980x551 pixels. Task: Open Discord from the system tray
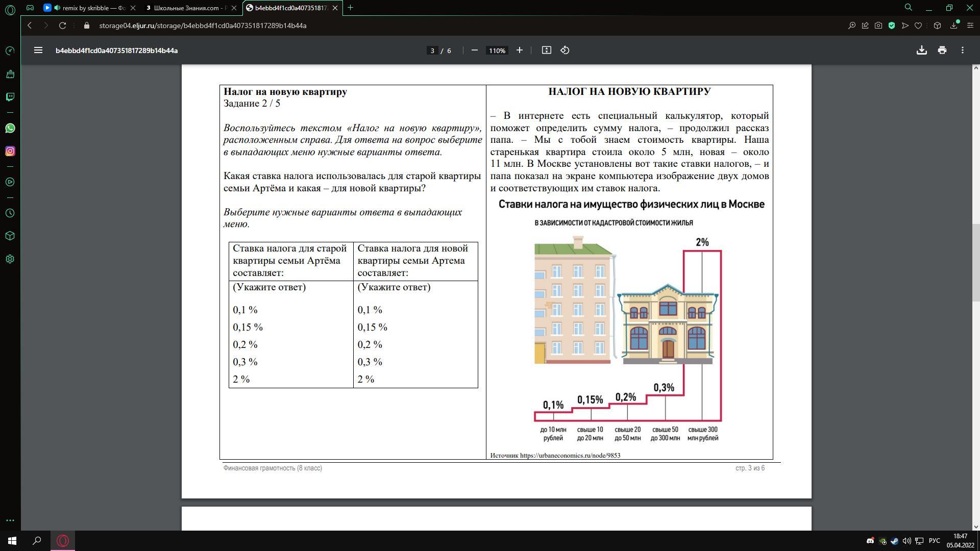click(x=870, y=541)
